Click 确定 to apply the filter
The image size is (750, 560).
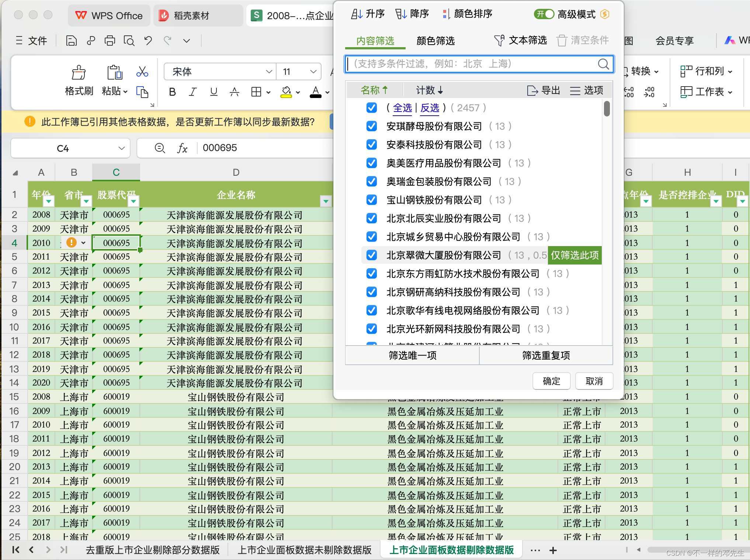pos(552,381)
